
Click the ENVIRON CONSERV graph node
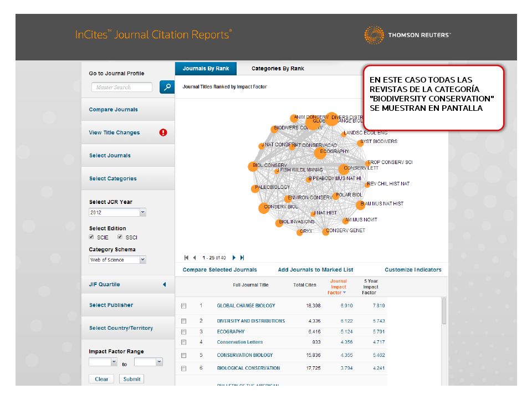288,199
